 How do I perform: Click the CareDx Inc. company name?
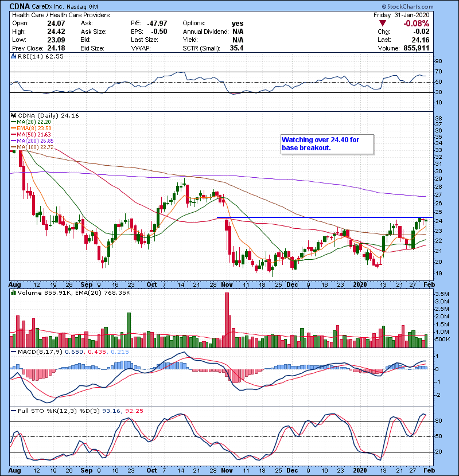pos(48,6)
